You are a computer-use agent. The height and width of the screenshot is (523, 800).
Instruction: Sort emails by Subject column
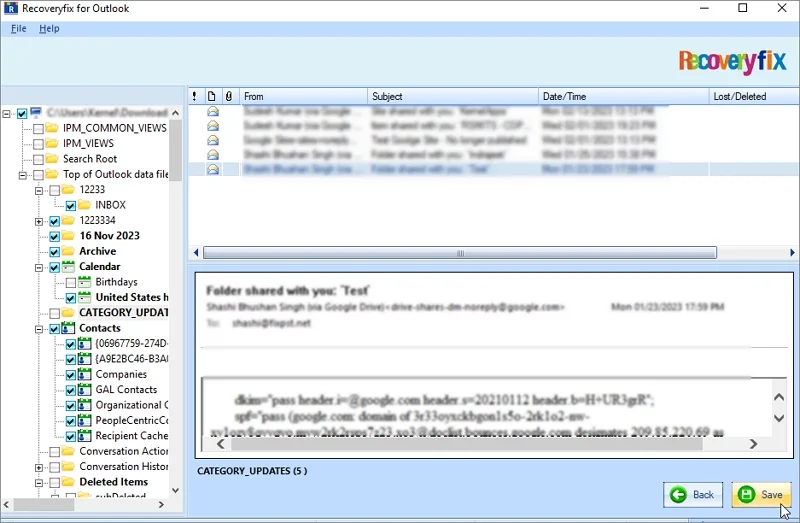coord(453,96)
